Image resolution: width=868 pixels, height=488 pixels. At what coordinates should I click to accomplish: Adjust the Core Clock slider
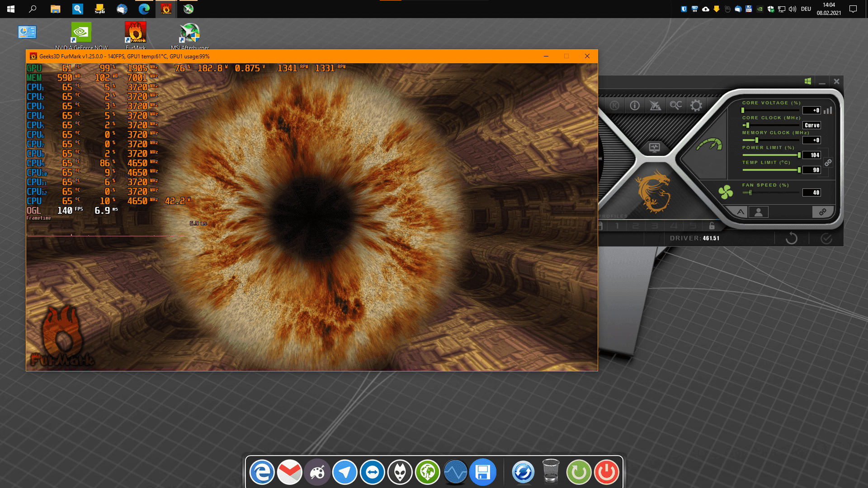click(x=771, y=125)
